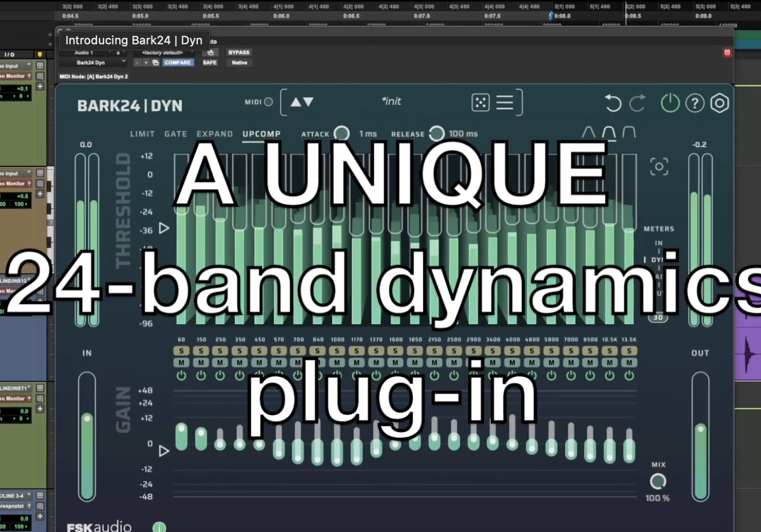Image resolution: width=761 pixels, height=532 pixels.
Task: Click the focus frame icon beside the display
Action: (x=659, y=167)
